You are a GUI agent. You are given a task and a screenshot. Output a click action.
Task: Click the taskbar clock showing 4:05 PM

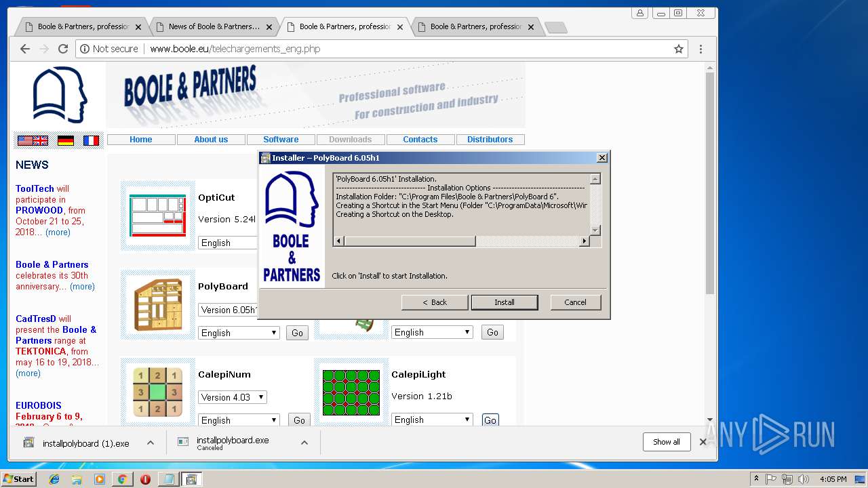(x=833, y=479)
